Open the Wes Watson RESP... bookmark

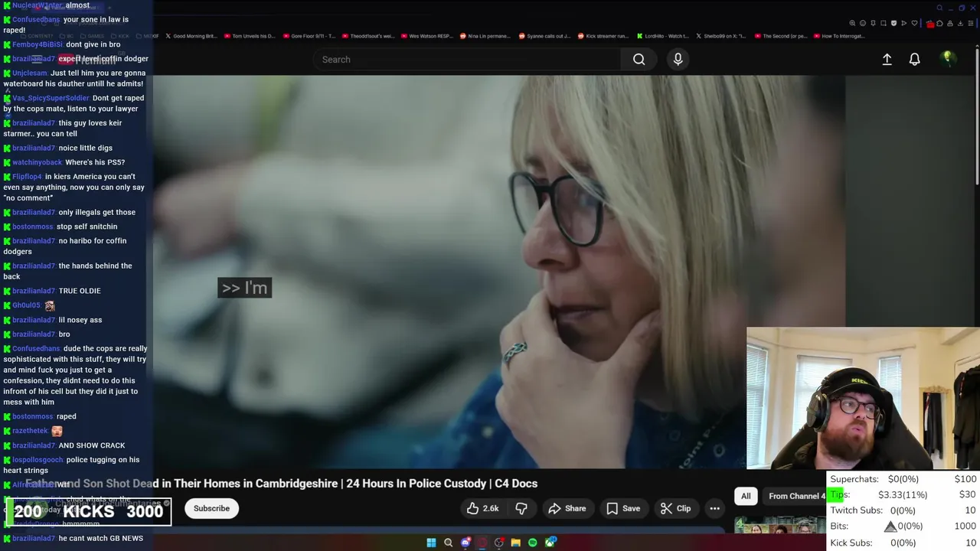(x=427, y=36)
